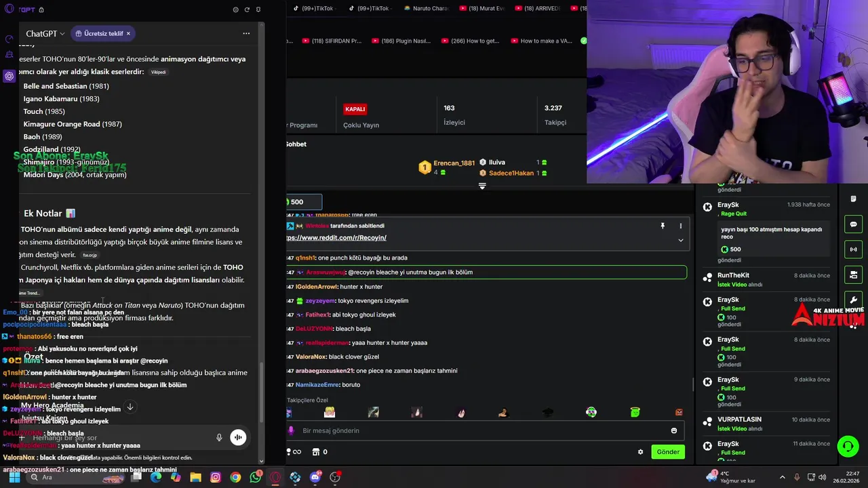Open the document icon in right rail
868x488 pixels.
(853, 199)
